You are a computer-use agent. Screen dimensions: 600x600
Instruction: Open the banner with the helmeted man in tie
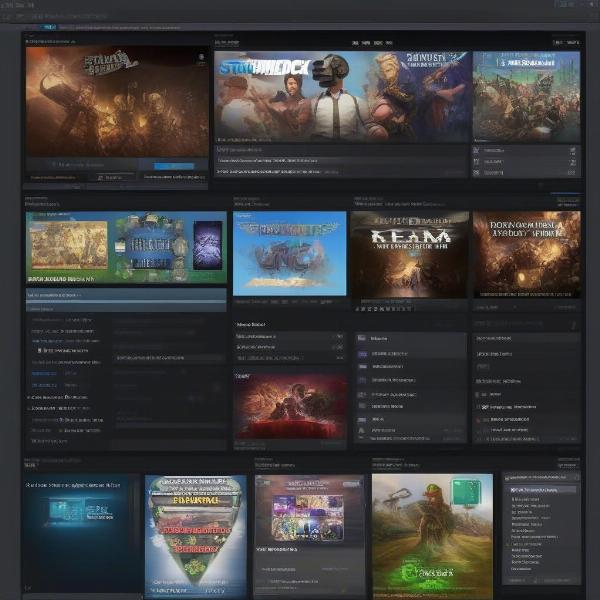coord(342,97)
